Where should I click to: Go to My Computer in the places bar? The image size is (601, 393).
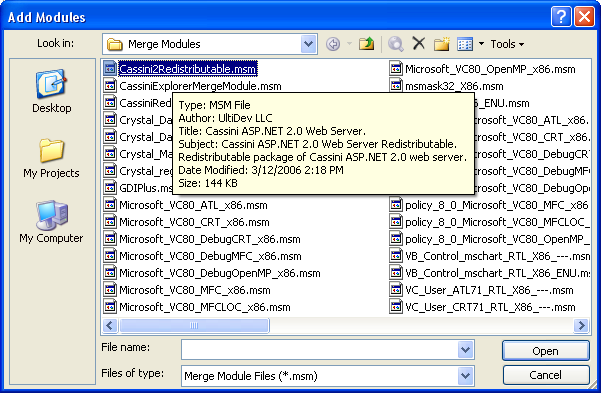click(51, 222)
